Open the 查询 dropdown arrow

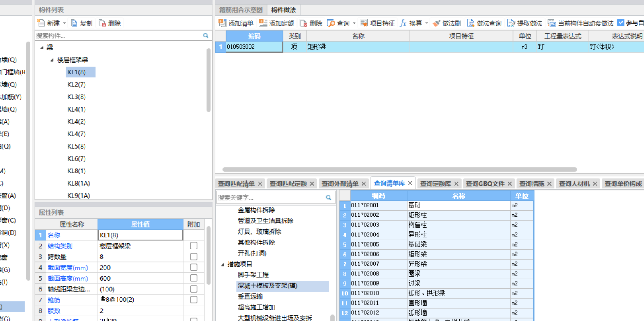click(x=354, y=23)
